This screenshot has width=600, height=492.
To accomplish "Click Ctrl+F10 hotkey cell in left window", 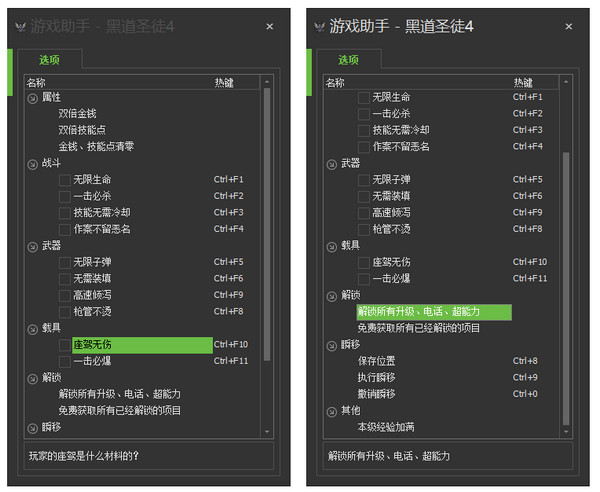I will pyautogui.click(x=231, y=345).
